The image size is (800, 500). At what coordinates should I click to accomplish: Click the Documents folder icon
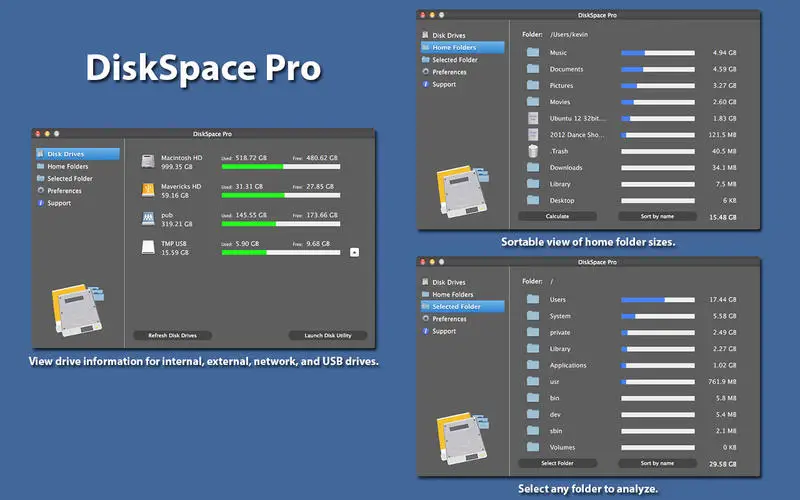tap(533, 68)
